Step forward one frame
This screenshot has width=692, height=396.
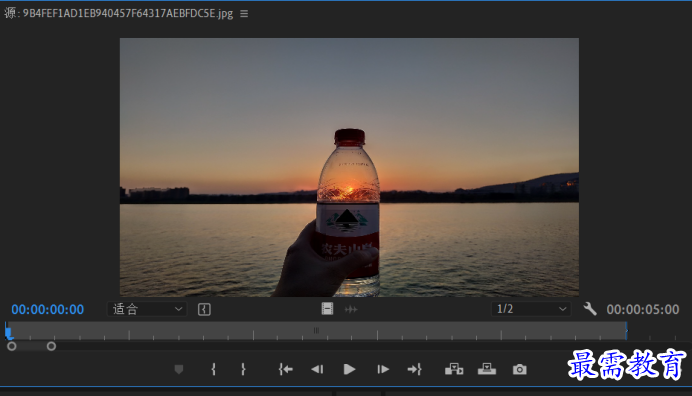tap(383, 369)
